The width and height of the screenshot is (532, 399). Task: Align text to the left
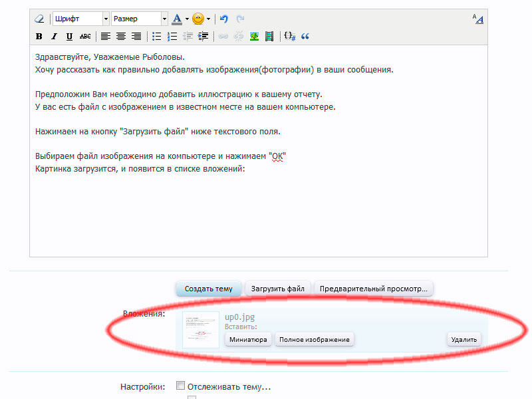tap(106, 37)
